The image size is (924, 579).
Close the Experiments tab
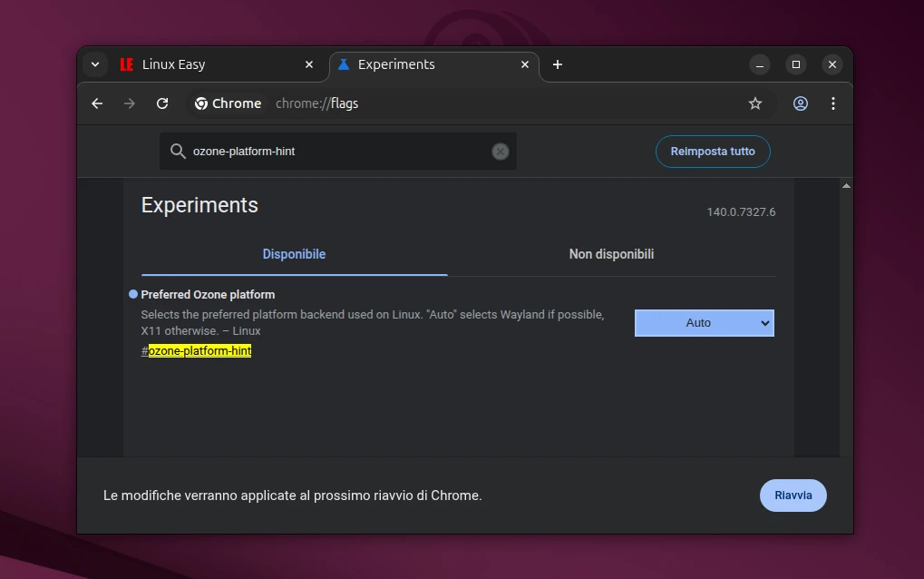point(525,64)
